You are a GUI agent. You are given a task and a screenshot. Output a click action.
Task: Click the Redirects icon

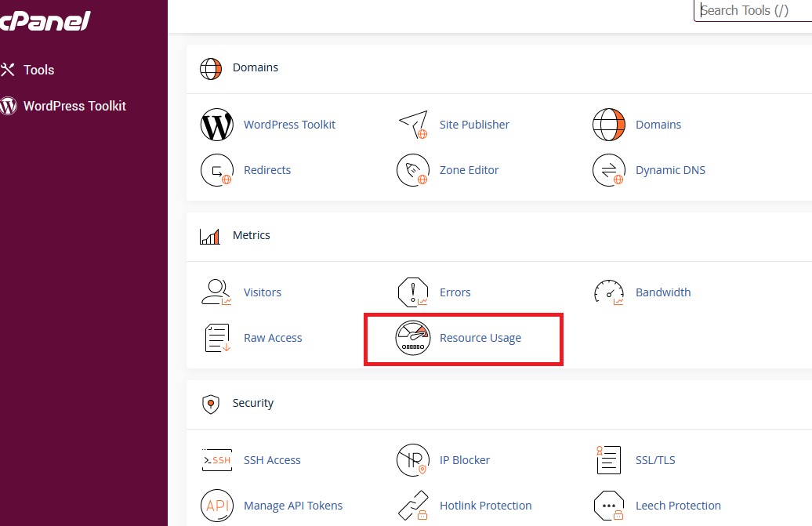pos(217,170)
